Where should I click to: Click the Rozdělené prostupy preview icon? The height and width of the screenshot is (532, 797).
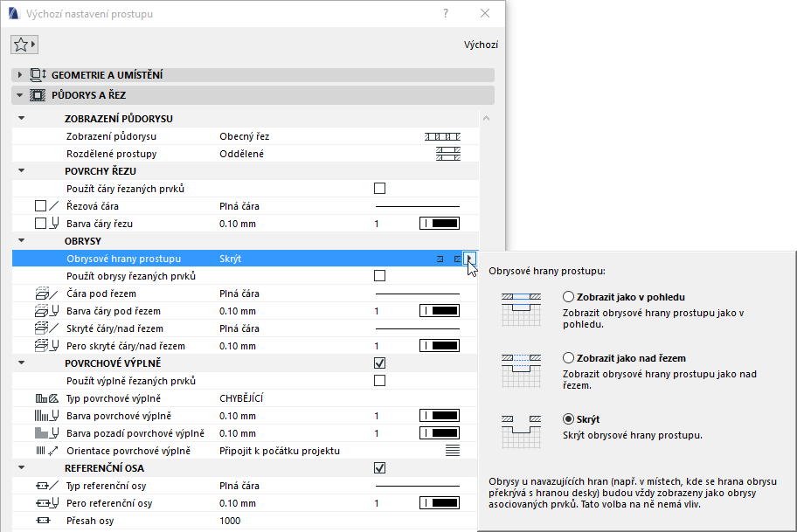point(448,154)
